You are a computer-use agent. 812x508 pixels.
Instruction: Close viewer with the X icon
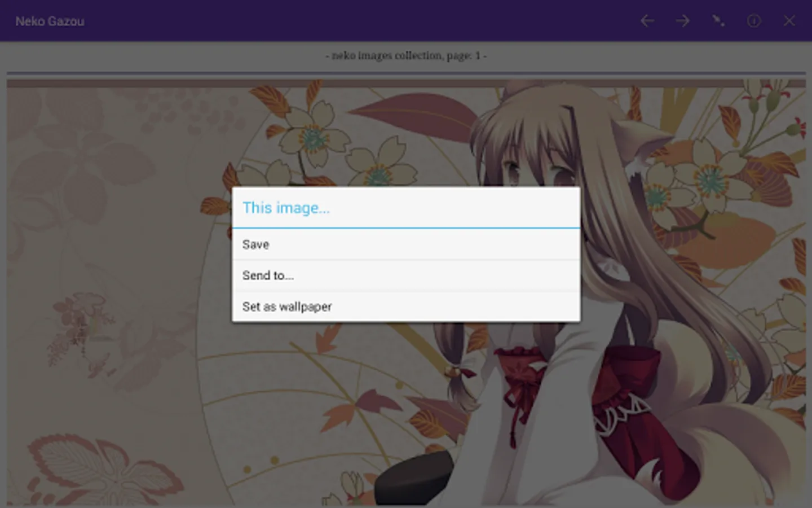(789, 21)
